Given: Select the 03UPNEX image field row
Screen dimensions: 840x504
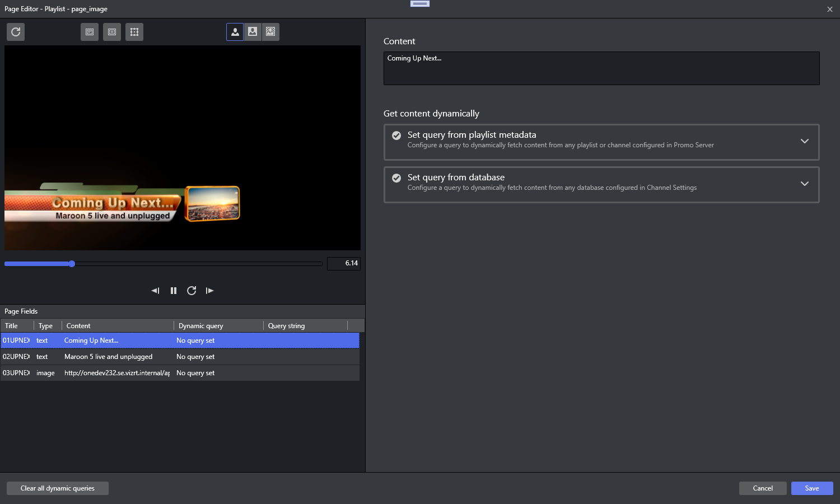Looking at the screenshot, I should click(x=179, y=373).
